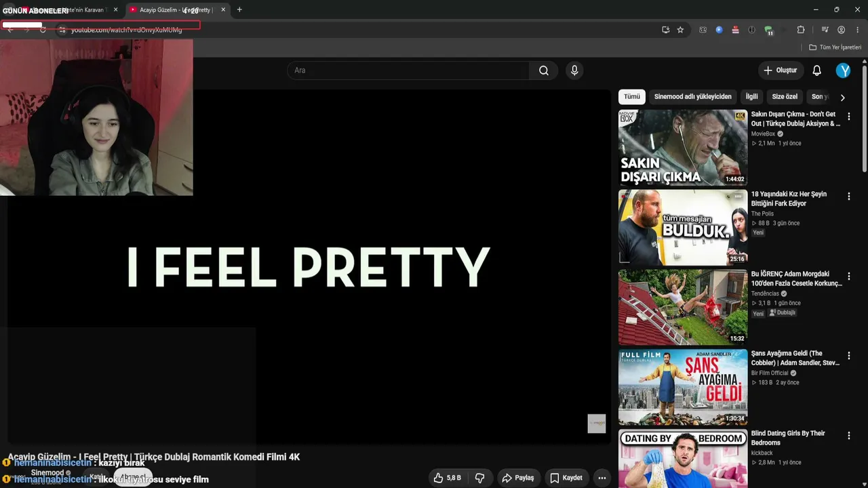
Task: Open the Sinemood channel name
Action: (x=47, y=472)
